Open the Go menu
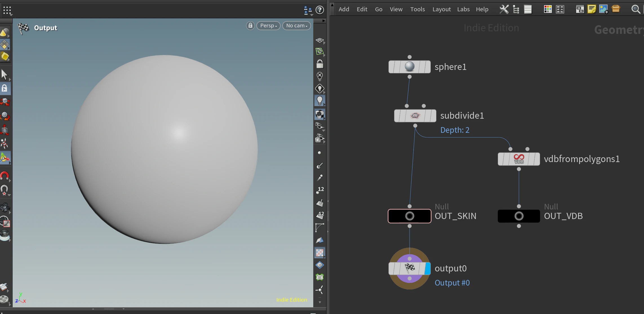The image size is (644, 314). [379, 9]
